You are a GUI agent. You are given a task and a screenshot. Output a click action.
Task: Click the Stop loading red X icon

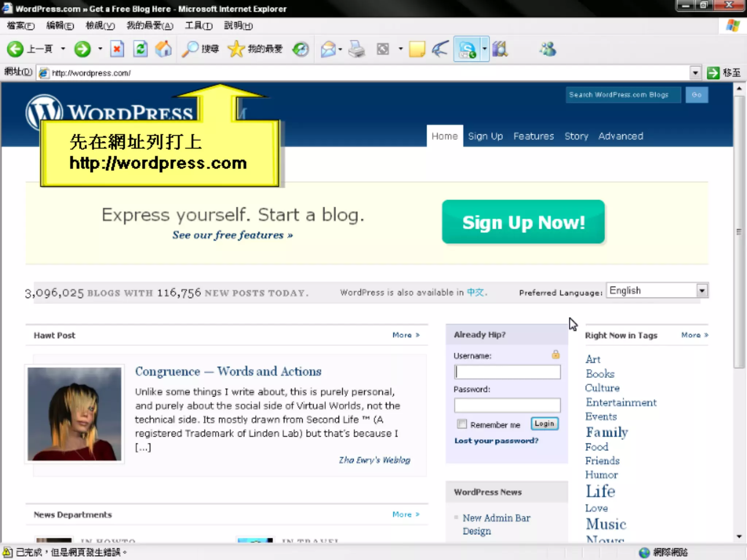pos(117,49)
